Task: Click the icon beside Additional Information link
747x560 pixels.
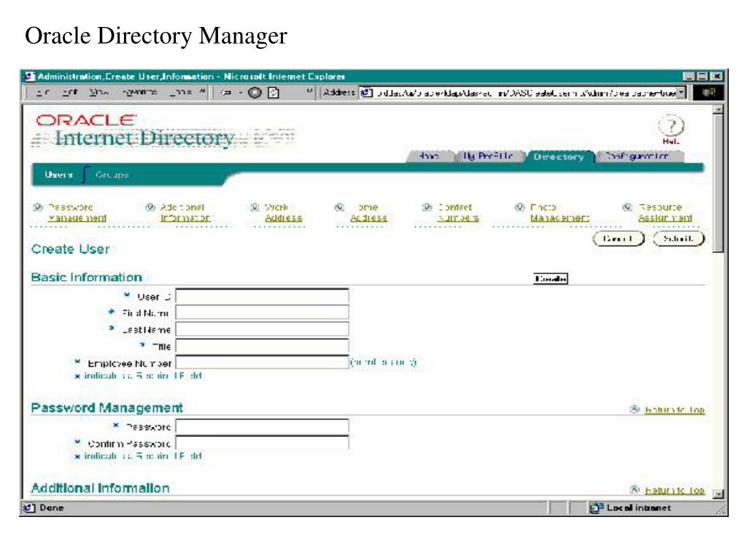Action: tap(150, 207)
